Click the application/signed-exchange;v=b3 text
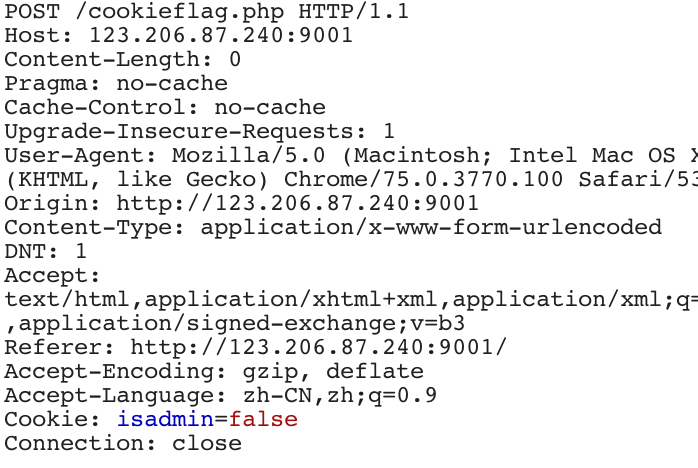The width and height of the screenshot is (698, 468). click(x=242, y=324)
